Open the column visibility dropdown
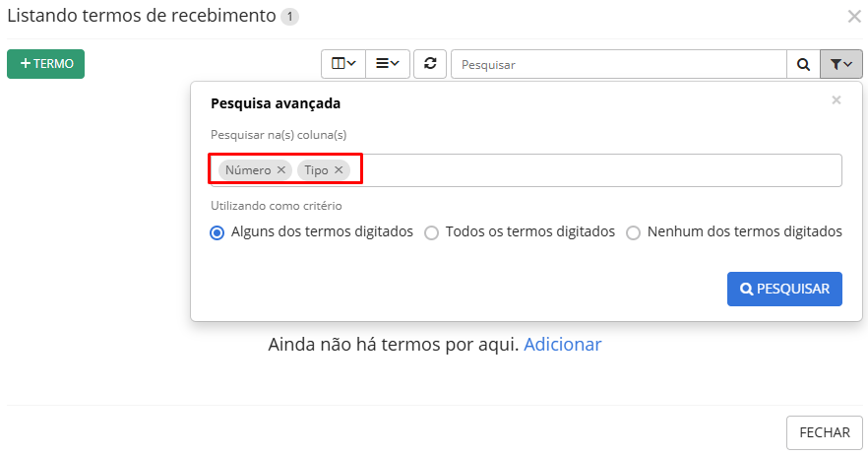Screen dimensions: 868x456 pyautogui.click(x=343, y=64)
